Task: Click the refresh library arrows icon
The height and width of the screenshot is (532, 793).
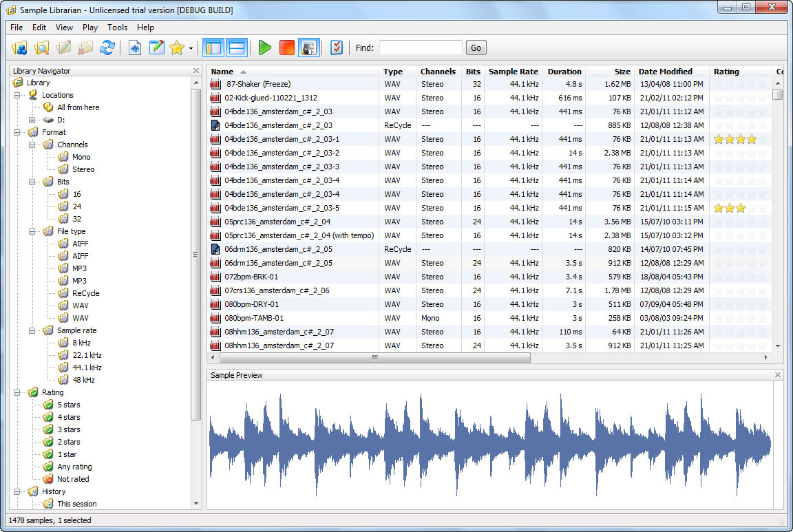Action: [x=107, y=48]
